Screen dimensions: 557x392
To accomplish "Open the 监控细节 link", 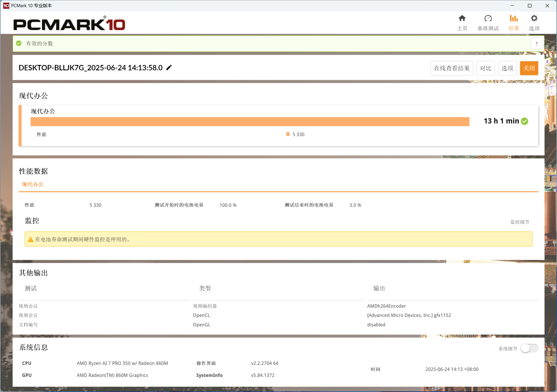I will [x=520, y=222].
